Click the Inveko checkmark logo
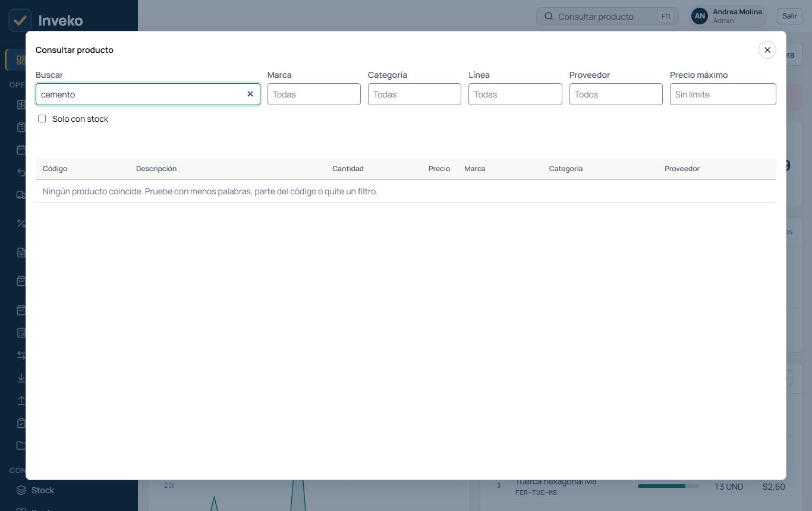 (20, 20)
